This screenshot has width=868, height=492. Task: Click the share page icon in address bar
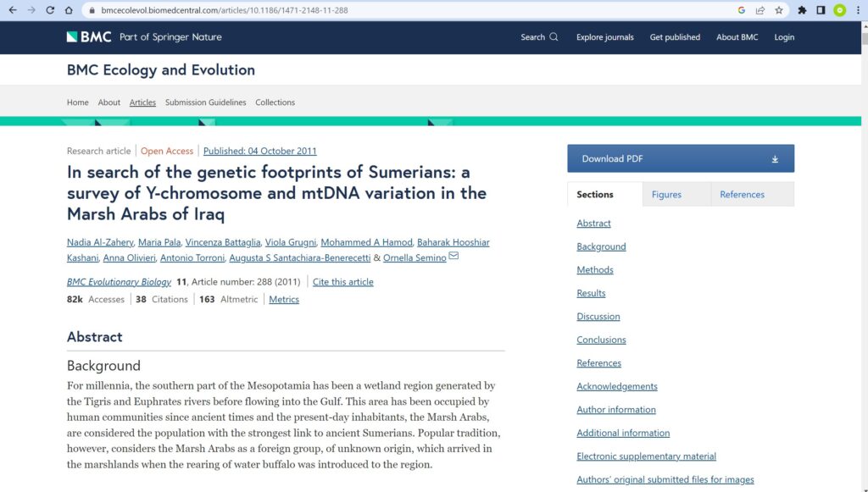[760, 10]
